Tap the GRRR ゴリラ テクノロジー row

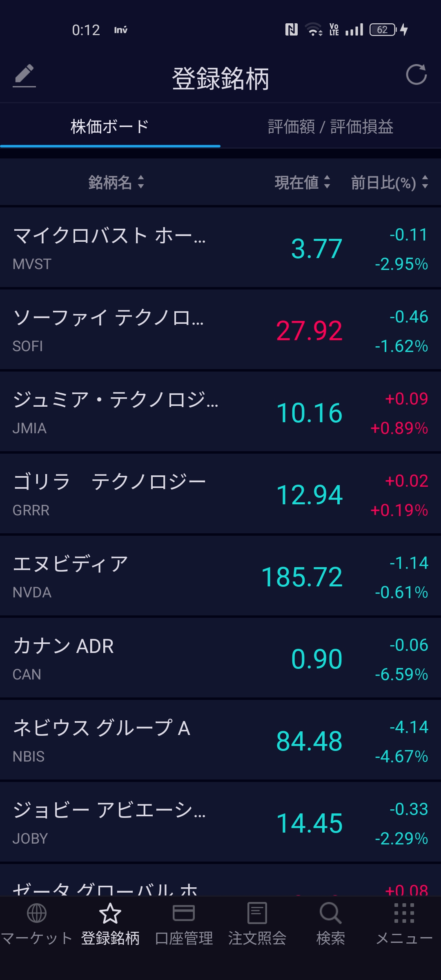[220, 494]
